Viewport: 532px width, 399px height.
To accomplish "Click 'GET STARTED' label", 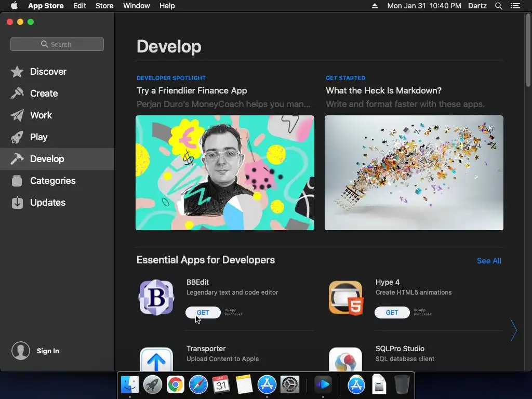I will click(345, 78).
